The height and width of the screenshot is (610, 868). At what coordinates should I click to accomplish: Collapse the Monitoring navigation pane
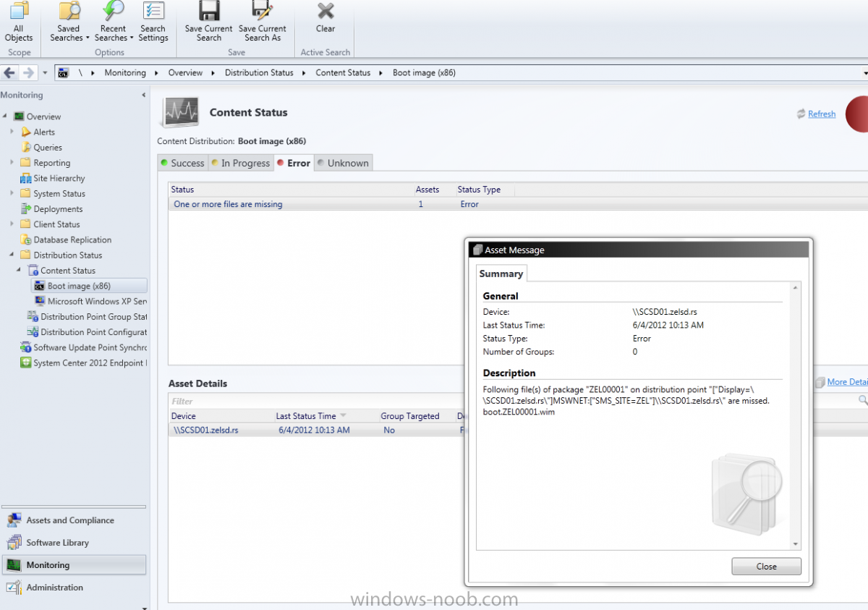(x=143, y=95)
